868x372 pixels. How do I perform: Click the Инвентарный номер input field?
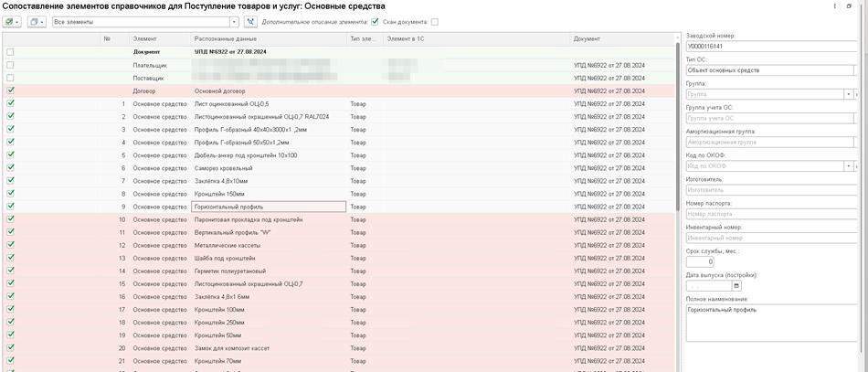point(771,238)
